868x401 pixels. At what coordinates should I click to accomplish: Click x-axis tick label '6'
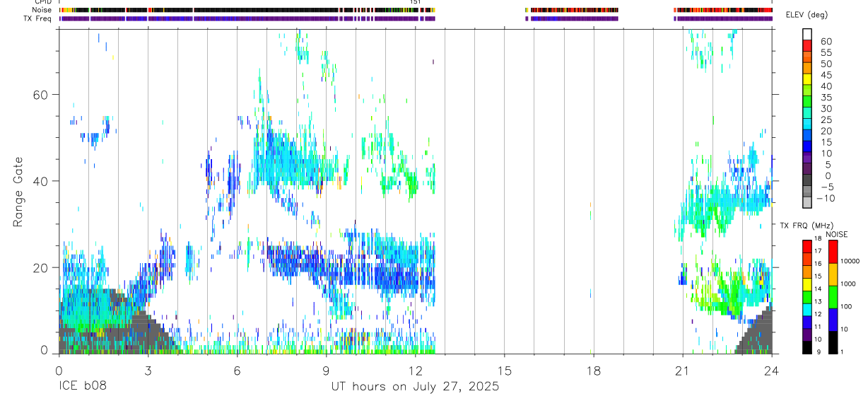[x=237, y=370]
